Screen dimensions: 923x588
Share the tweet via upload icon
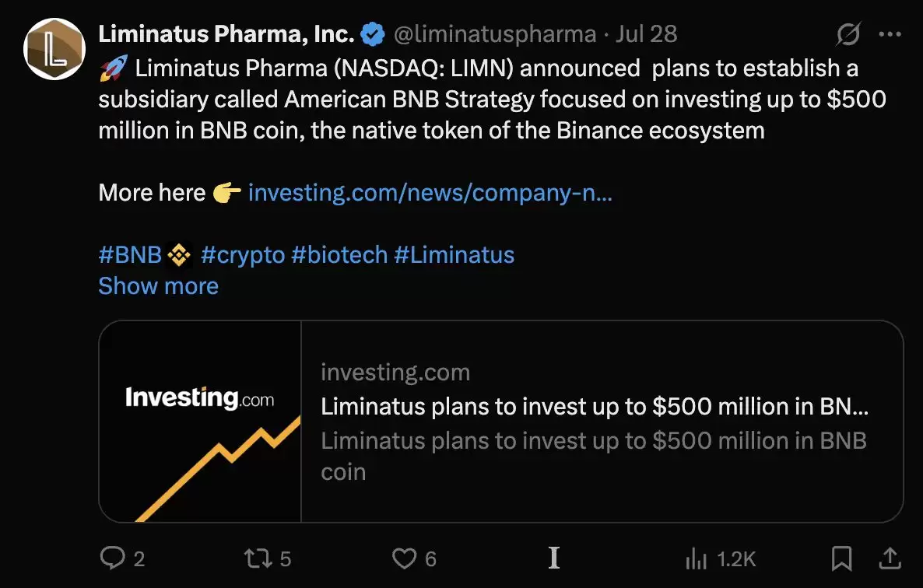pos(890,557)
